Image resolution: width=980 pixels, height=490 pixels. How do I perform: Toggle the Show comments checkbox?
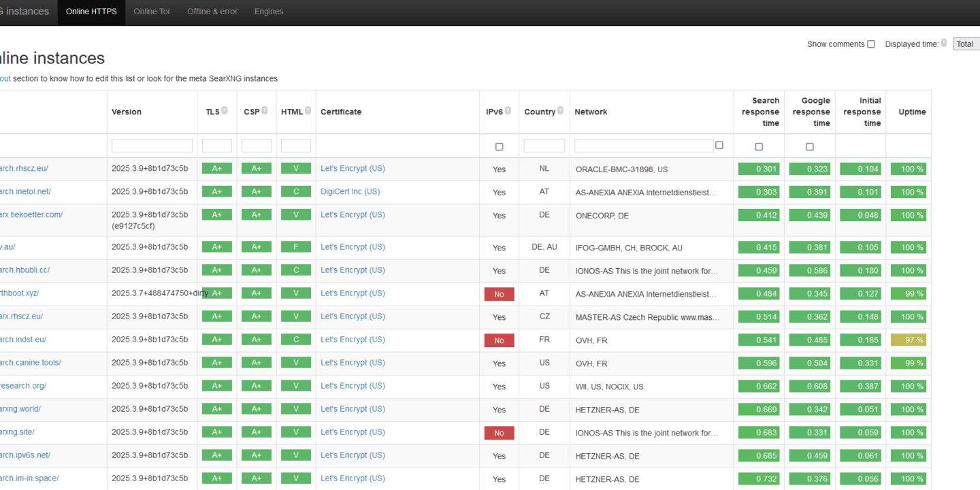[870, 44]
